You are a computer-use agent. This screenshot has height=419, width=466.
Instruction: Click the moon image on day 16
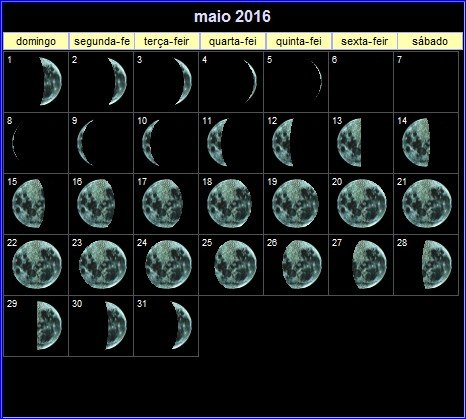coord(96,203)
